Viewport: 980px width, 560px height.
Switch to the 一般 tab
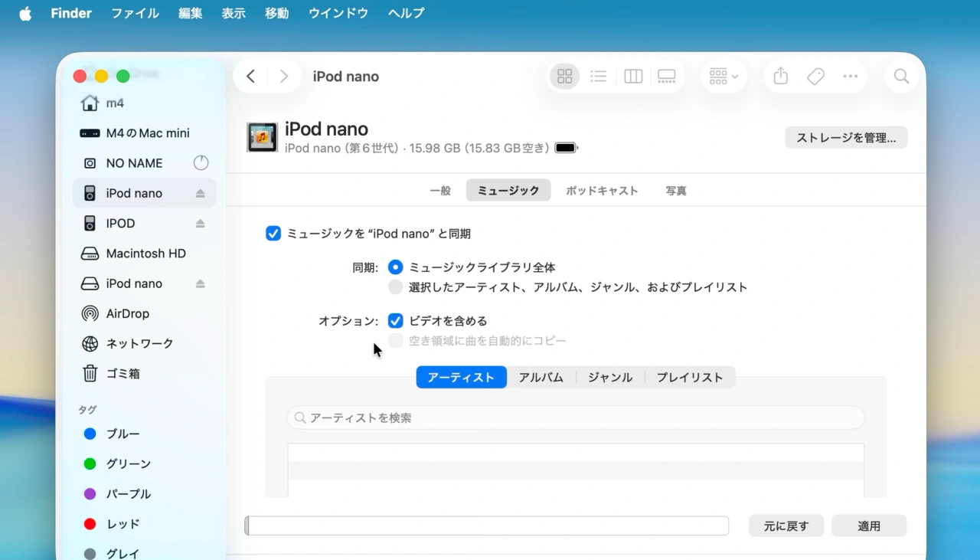pyautogui.click(x=440, y=191)
